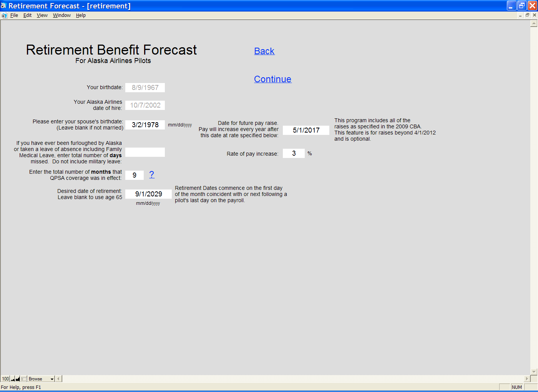Open the File menu
The width and height of the screenshot is (538, 392).
coord(14,15)
